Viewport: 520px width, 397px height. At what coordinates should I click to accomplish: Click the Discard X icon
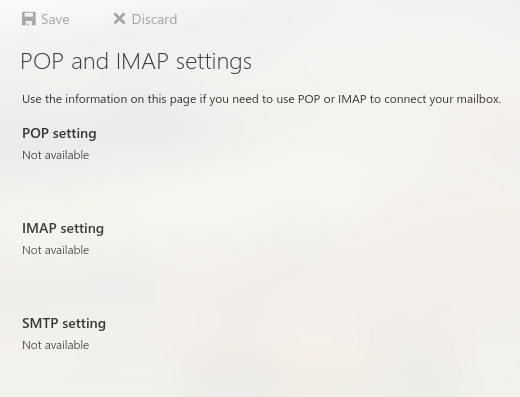click(x=119, y=19)
